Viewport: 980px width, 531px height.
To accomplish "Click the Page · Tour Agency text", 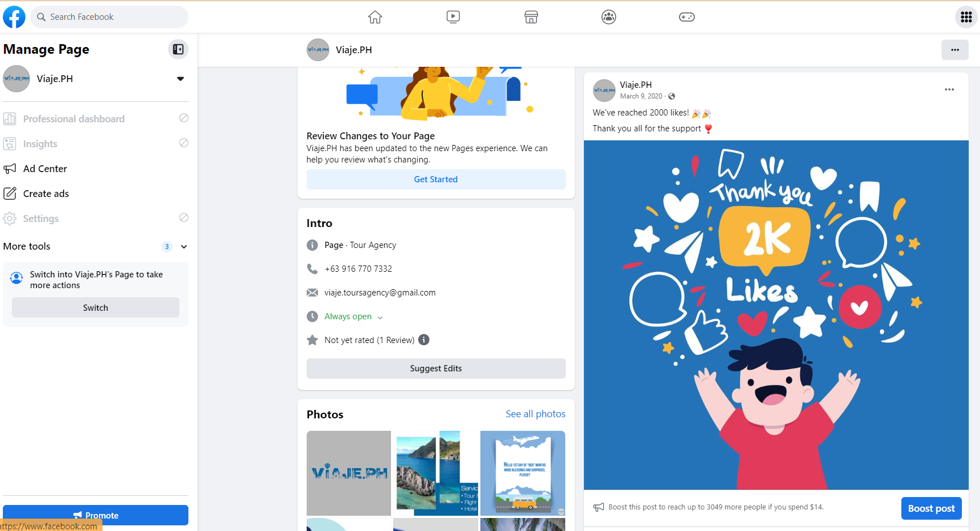I will pos(360,245).
